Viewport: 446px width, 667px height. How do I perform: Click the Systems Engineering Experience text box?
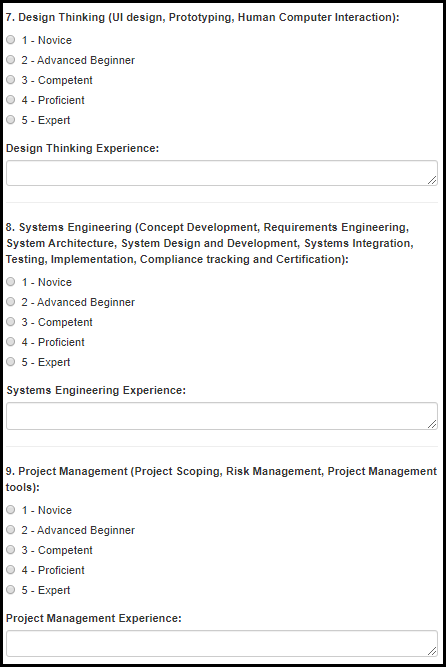(222, 416)
